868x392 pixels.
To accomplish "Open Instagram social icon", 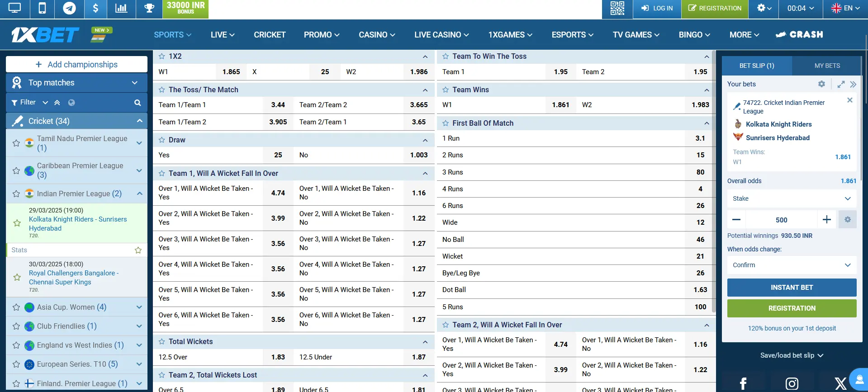I will (792, 384).
